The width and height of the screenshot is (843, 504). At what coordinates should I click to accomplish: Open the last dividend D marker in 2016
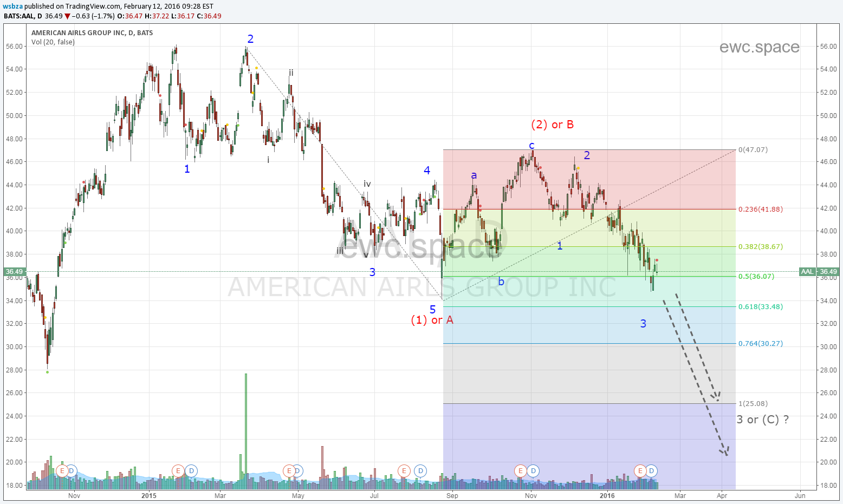[652, 471]
